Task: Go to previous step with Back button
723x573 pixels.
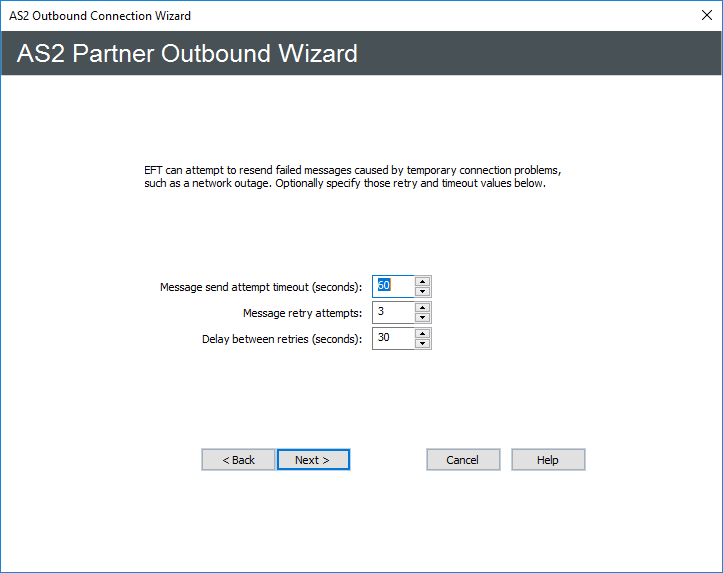Action: point(238,459)
